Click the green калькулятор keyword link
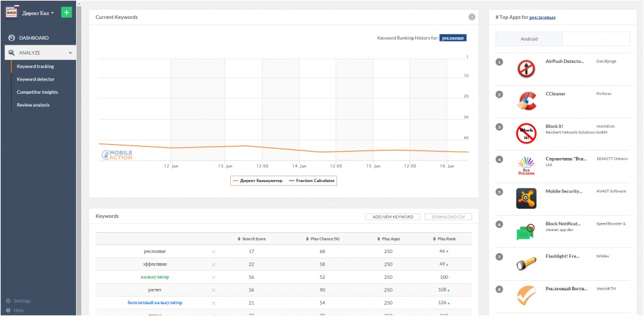 (x=155, y=278)
